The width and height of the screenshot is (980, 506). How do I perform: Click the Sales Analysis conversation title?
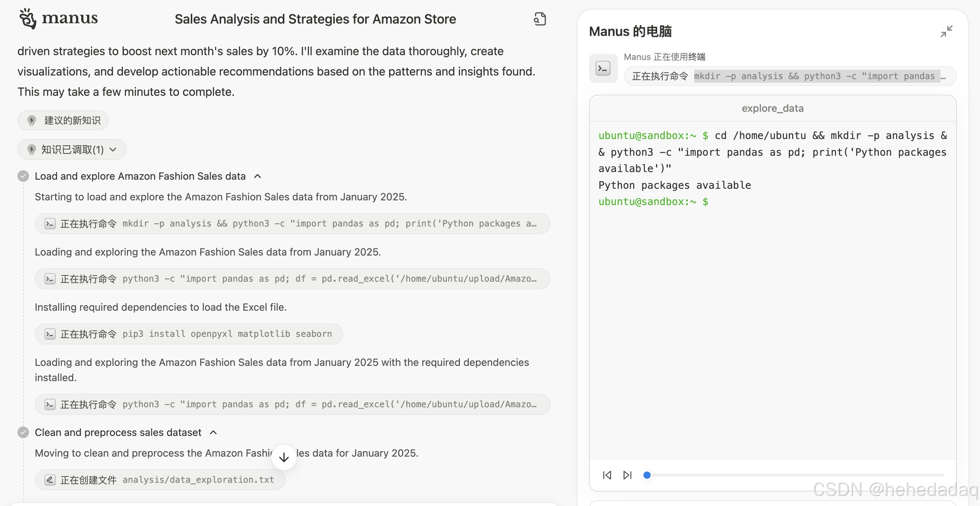315,19
